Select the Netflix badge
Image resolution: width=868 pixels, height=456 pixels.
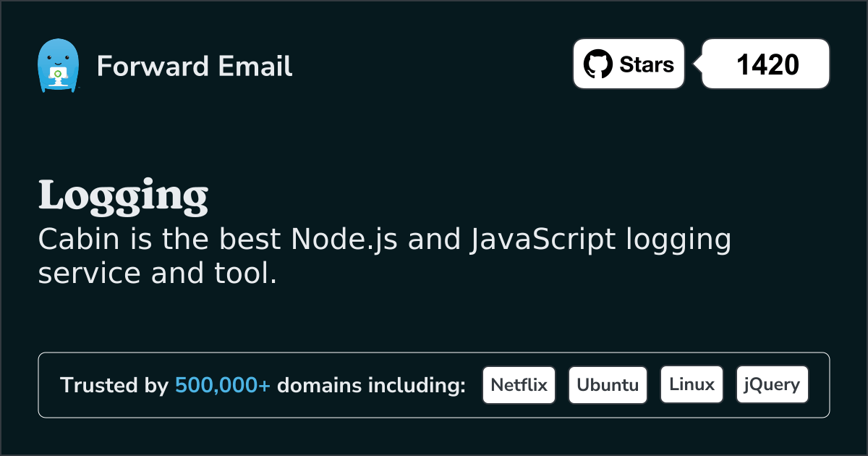click(x=519, y=384)
